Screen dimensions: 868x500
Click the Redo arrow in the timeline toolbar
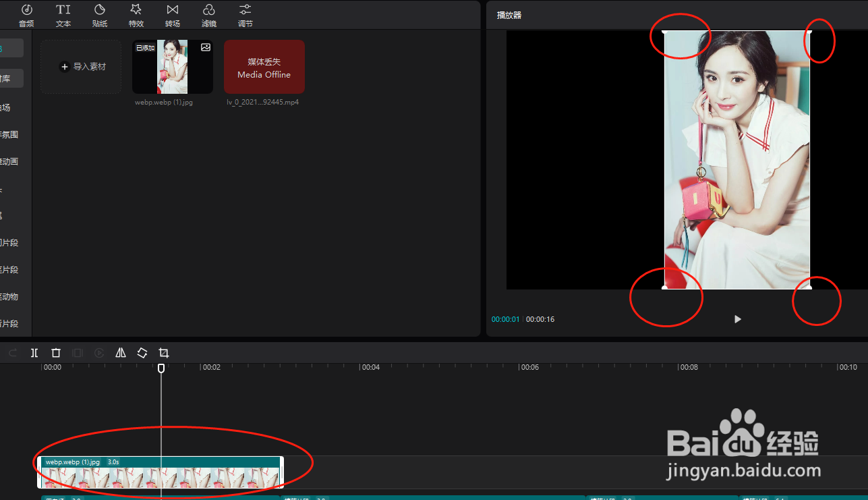point(13,353)
